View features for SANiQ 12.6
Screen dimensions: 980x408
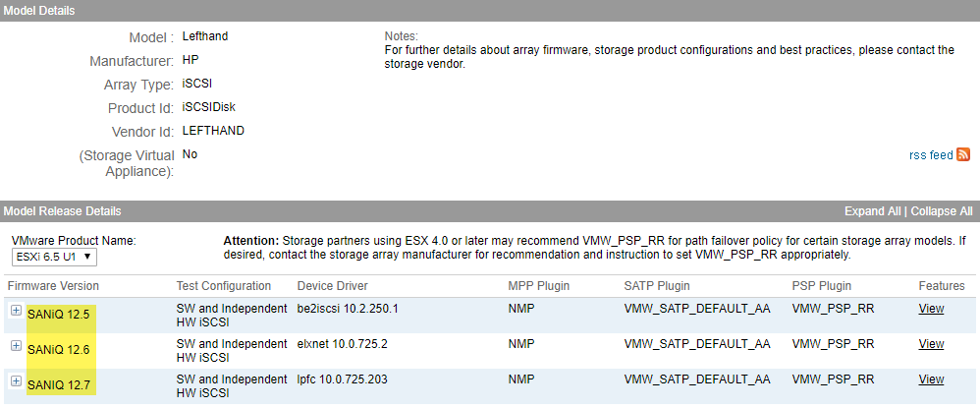click(931, 345)
